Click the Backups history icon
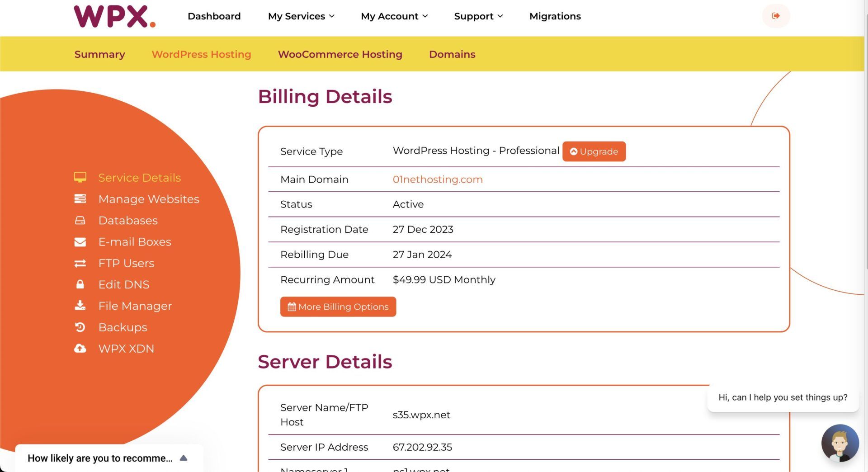Screen dimensions: 868x472 click(80, 327)
